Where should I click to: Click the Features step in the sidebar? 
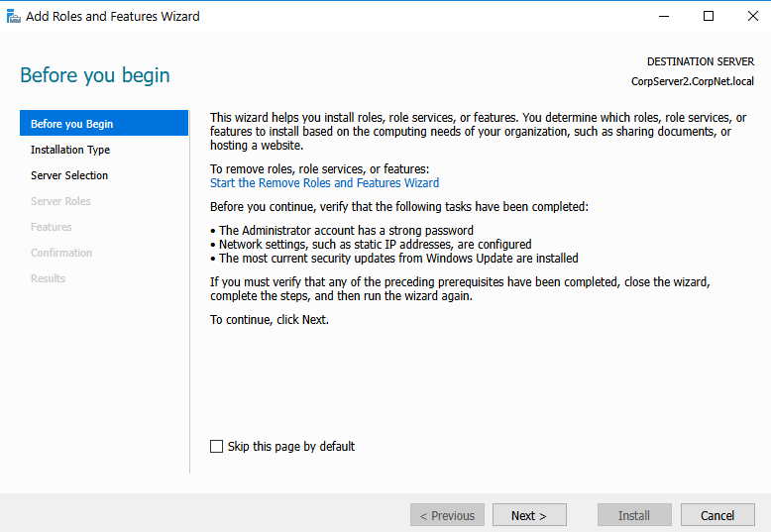(52, 227)
